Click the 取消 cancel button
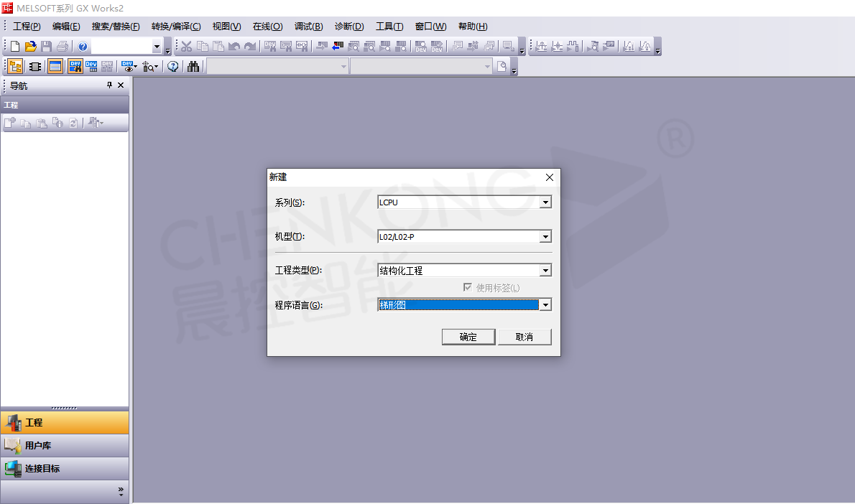 (x=524, y=337)
